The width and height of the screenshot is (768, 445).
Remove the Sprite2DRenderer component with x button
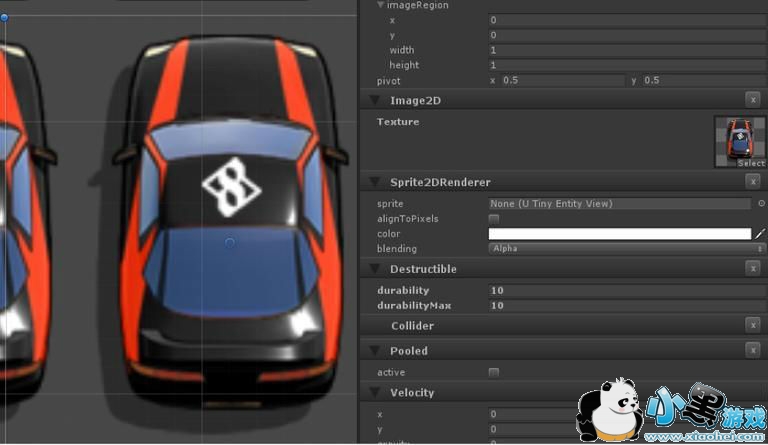tap(753, 182)
